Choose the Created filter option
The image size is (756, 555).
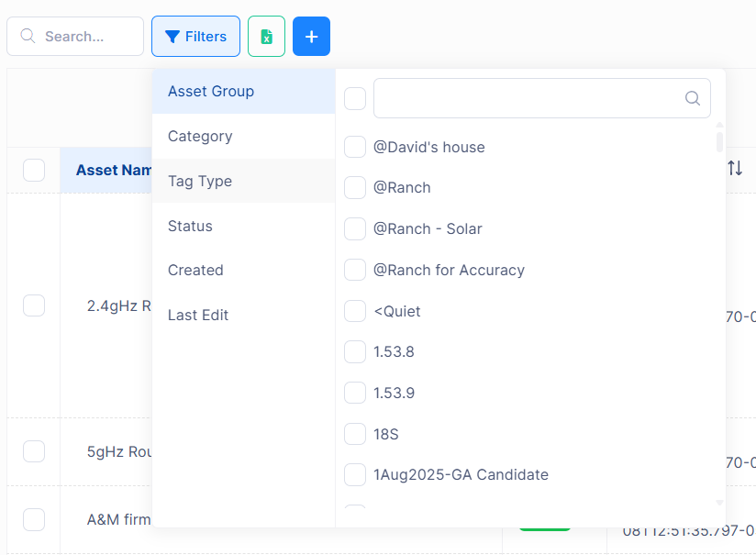coord(195,271)
